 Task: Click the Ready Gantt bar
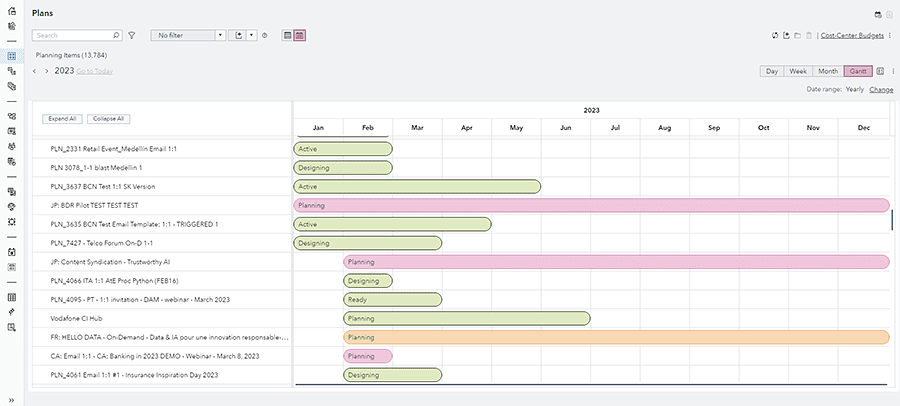393,300
